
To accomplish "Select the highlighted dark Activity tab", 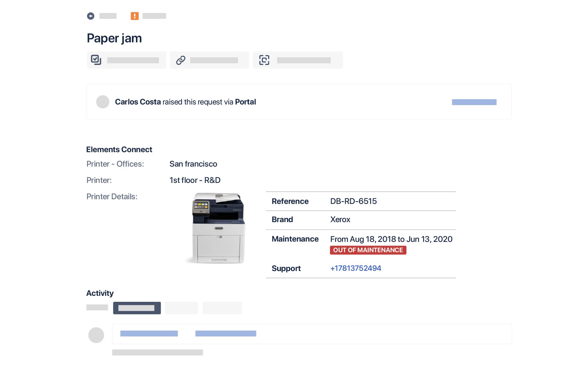I will [x=137, y=308].
